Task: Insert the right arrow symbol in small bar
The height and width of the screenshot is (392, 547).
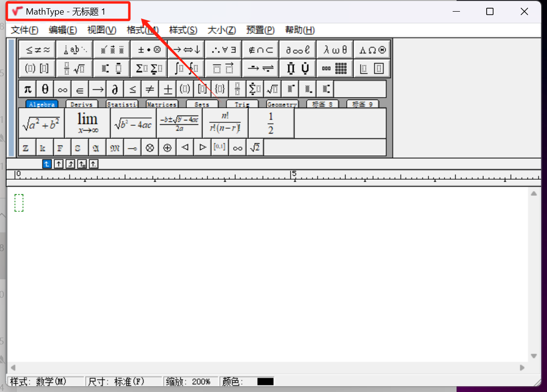Action: pos(97,89)
